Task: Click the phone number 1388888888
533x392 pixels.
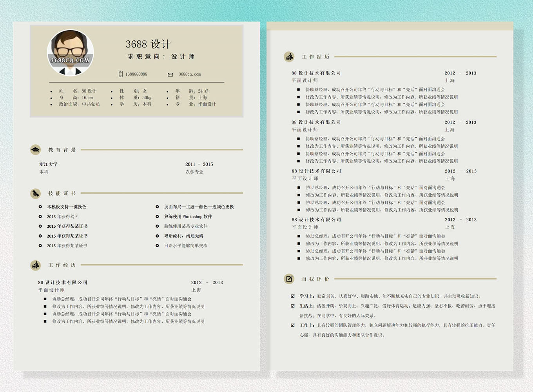Action: (136, 74)
